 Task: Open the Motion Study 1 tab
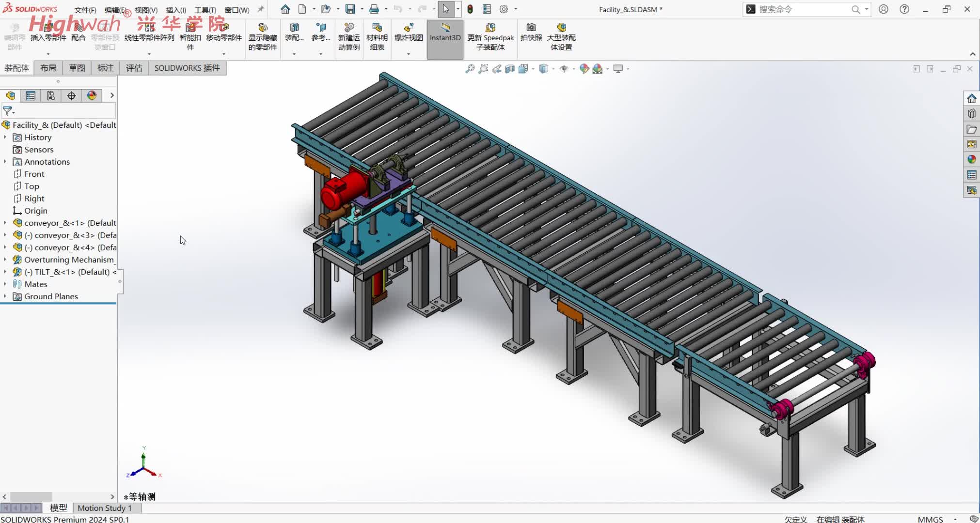click(104, 508)
